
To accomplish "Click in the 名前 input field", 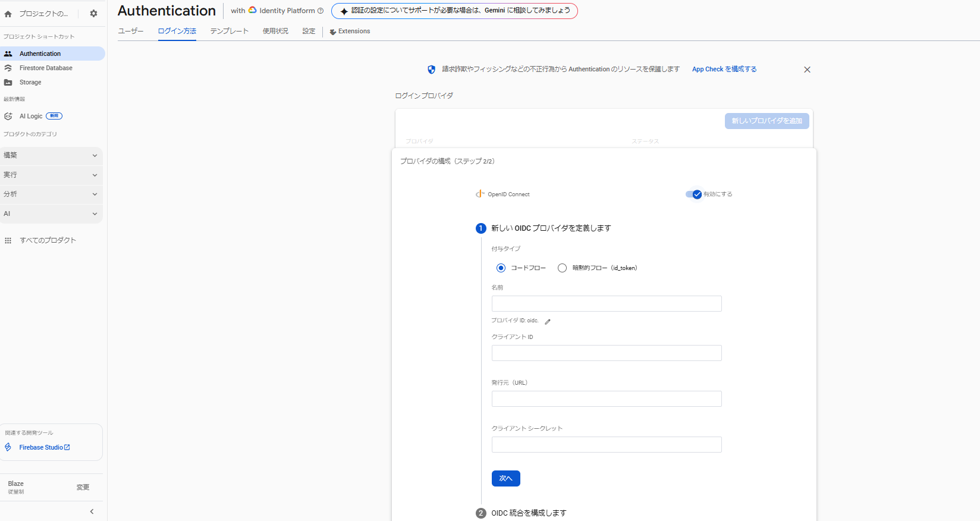I will tap(607, 304).
